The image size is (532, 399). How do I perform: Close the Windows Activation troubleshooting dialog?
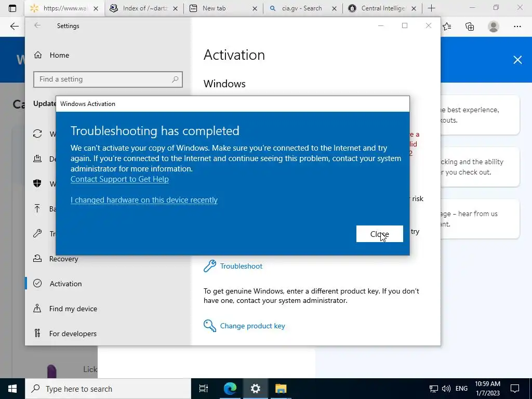point(379,234)
